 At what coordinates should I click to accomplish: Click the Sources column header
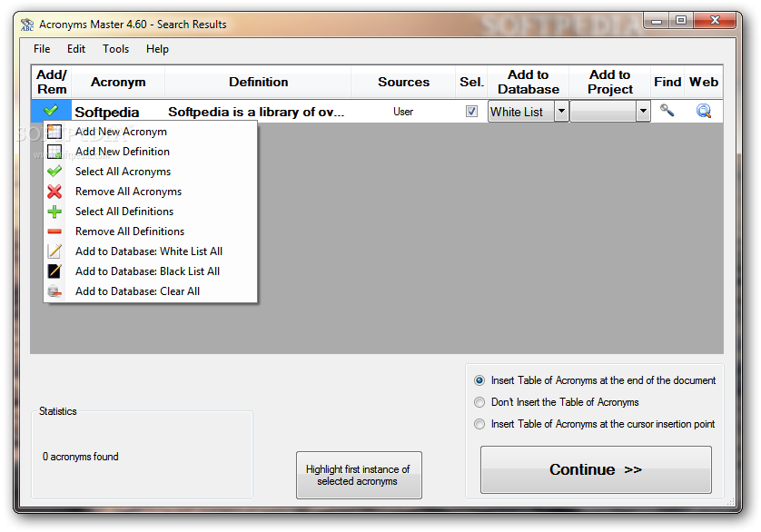pos(403,82)
